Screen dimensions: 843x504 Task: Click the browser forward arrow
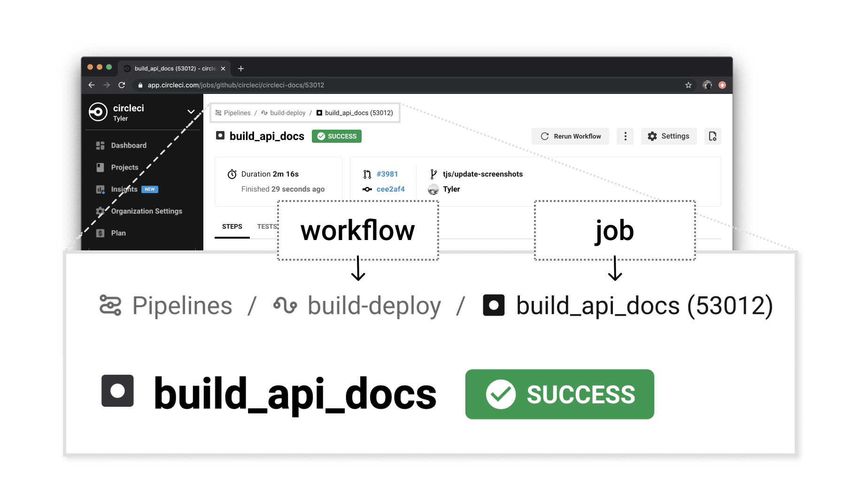(107, 85)
